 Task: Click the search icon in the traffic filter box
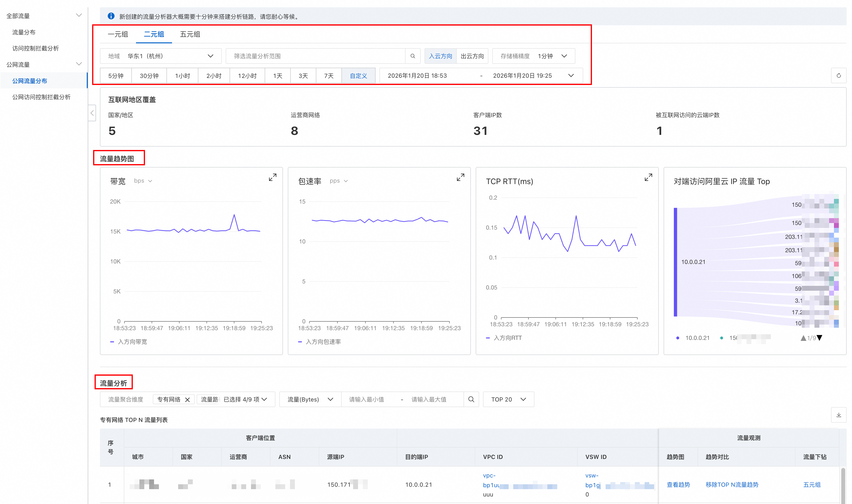point(413,56)
